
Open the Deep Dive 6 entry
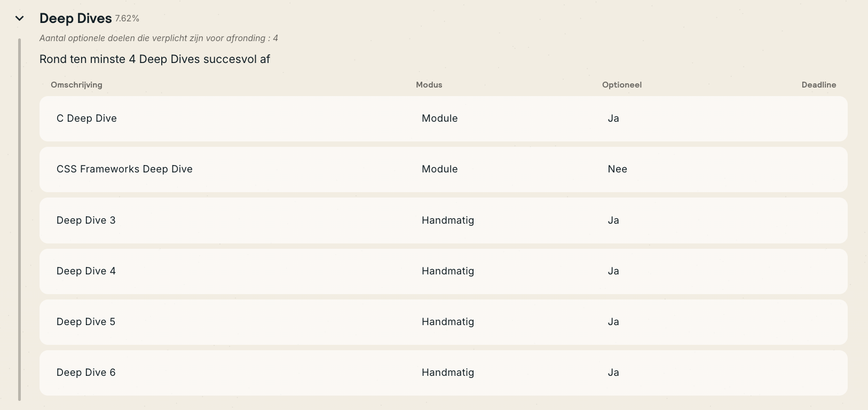pos(86,373)
